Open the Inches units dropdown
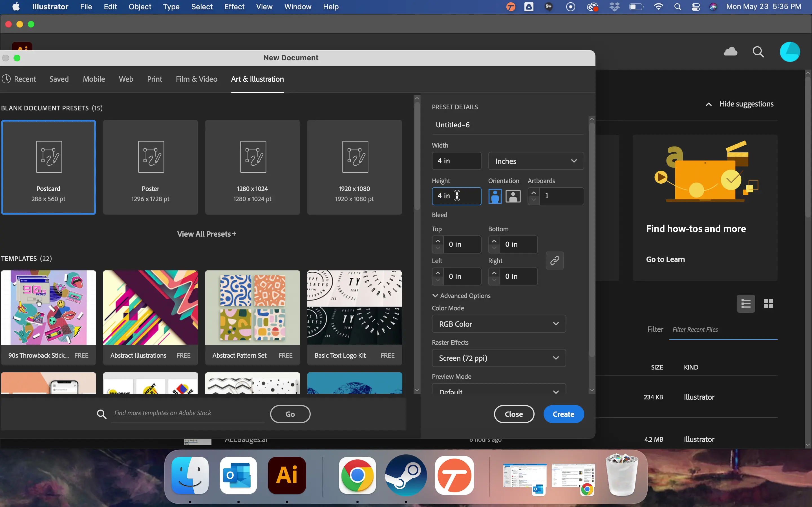 536,161
